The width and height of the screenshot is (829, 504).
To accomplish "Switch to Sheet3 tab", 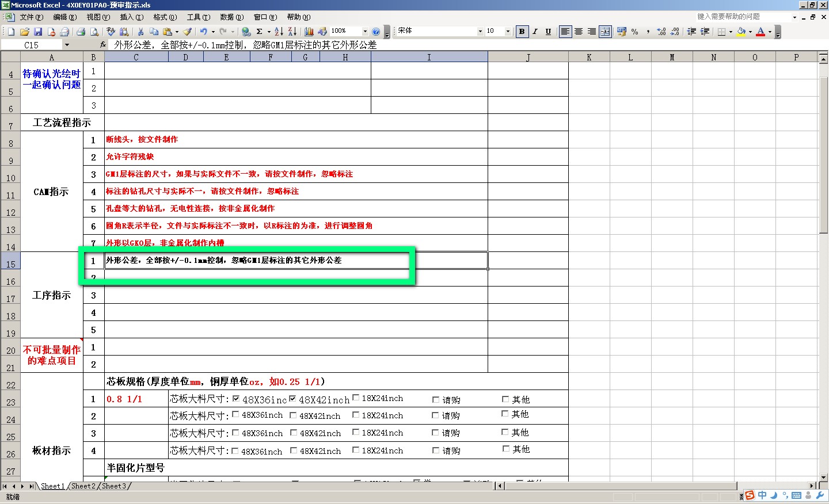I will 114,486.
